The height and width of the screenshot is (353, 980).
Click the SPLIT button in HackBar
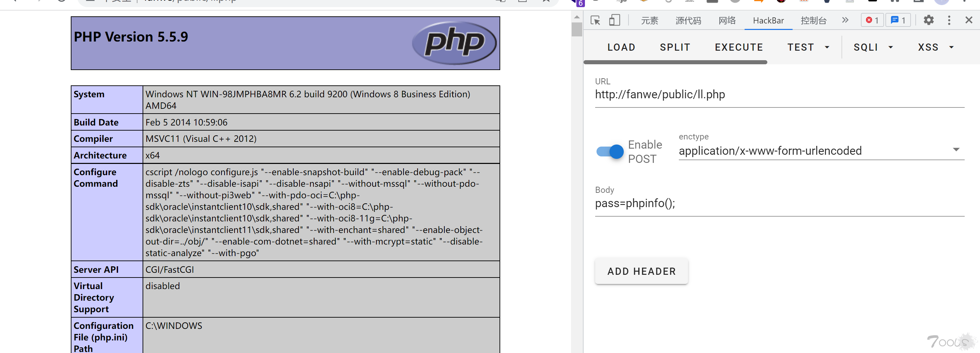point(675,47)
